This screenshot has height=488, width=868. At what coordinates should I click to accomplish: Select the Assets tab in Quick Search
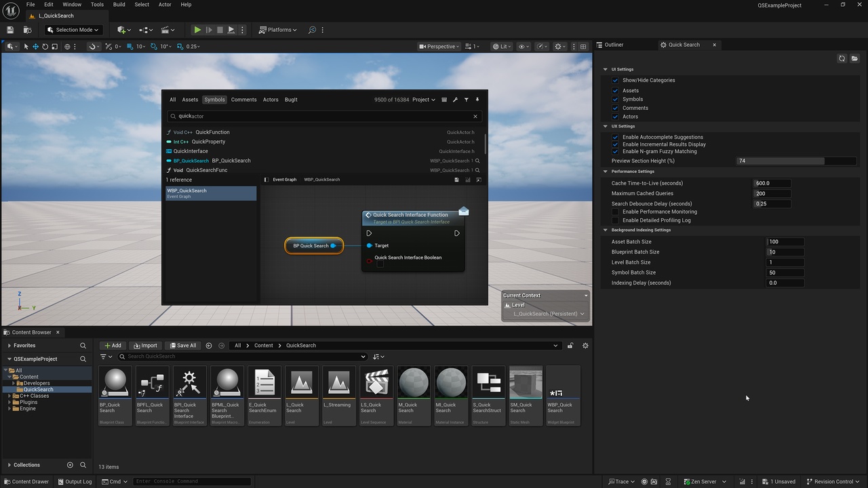coord(190,100)
